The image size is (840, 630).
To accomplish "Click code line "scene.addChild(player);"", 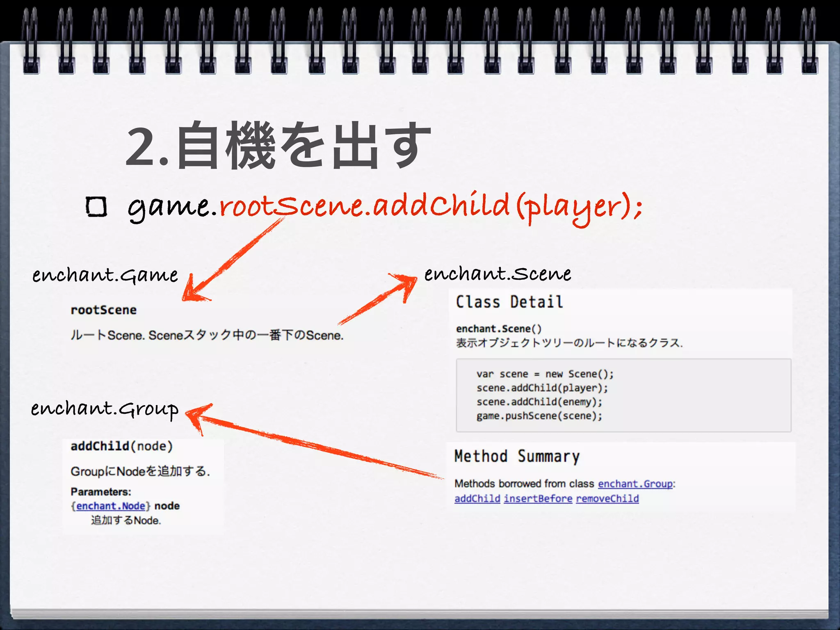I will click(x=542, y=388).
